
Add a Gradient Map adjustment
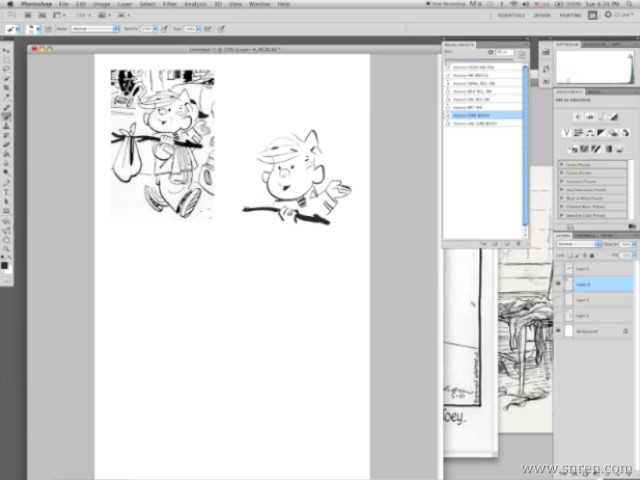tap(608, 149)
